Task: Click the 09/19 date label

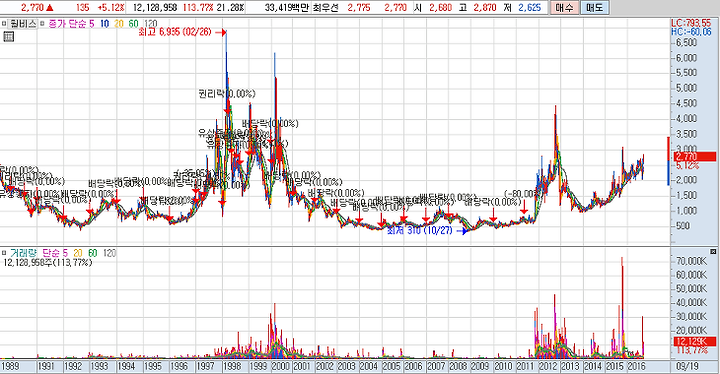Action: [x=686, y=366]
